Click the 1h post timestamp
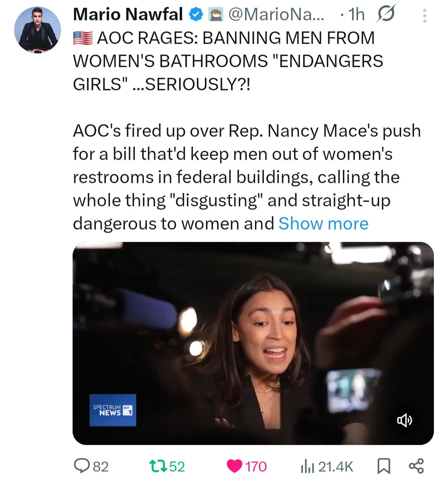Image resolution: width=448 pixels, height=485 pixels. 356,15
